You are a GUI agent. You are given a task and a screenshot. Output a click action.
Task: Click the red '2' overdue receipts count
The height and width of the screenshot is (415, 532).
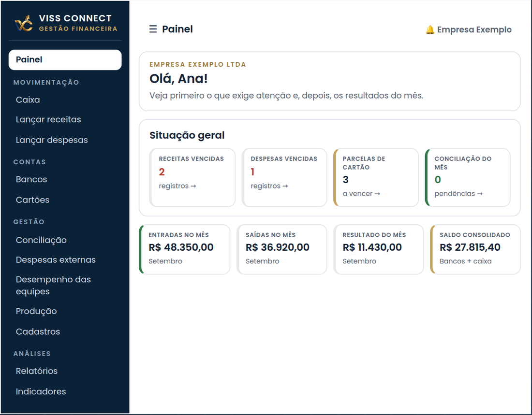click(162, 172)
